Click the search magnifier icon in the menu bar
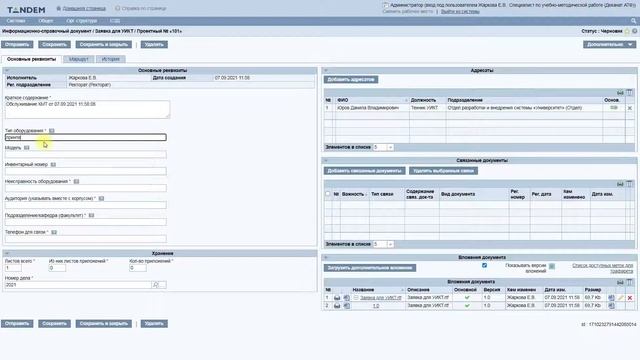 pyautogui.click(x=633, y=20)
